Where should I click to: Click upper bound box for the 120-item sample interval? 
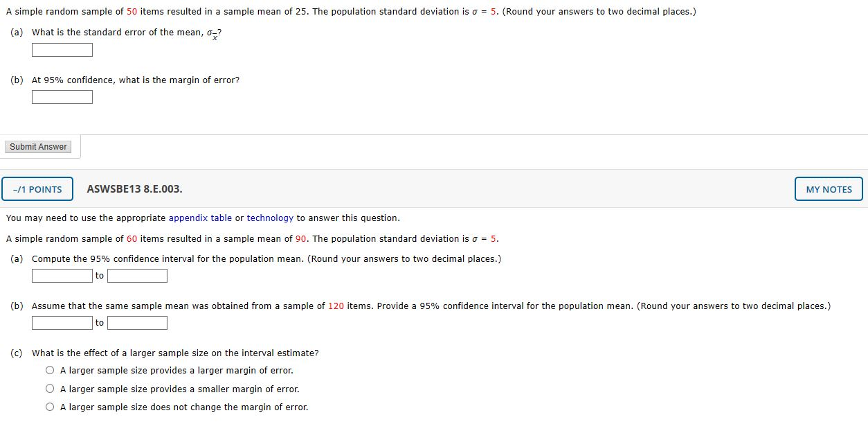click(x=137, y=322)
